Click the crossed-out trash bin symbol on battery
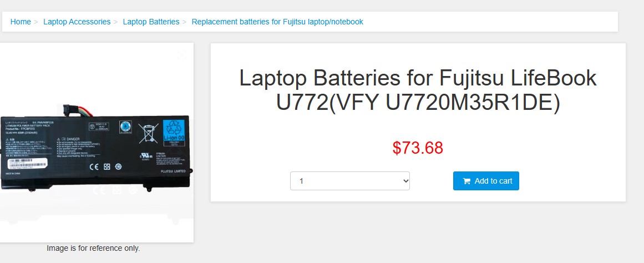This screenshot has height=263, width=644. [x=148, y=133]
